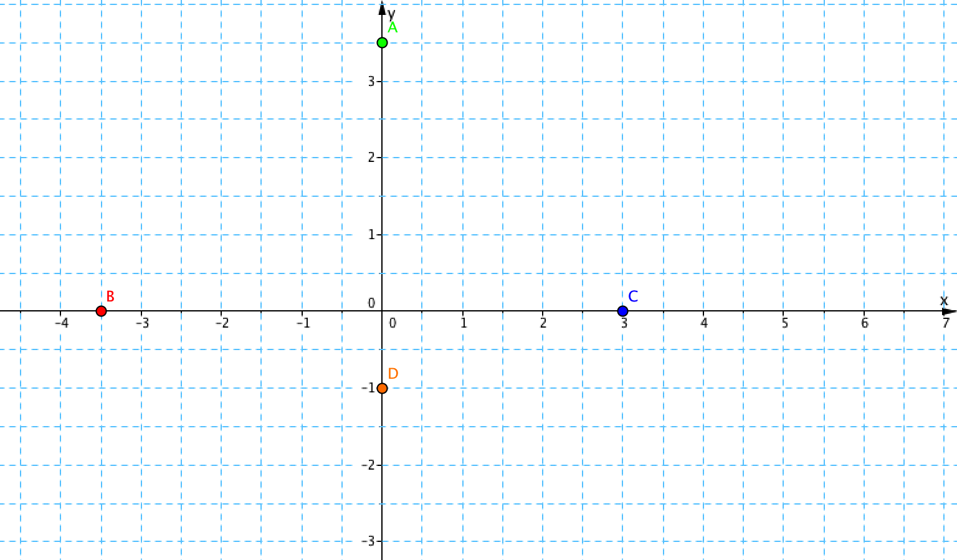Click the 2 tick label on y-axis
Screen dimensions: 957x560
click(371, 158)
